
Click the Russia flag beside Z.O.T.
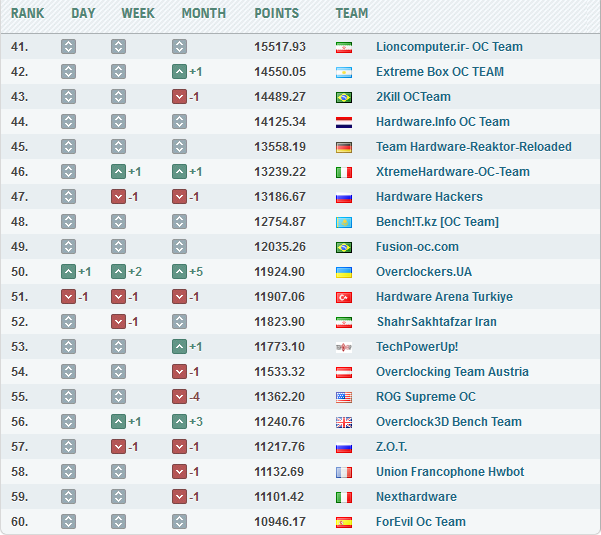pos(344,447)
